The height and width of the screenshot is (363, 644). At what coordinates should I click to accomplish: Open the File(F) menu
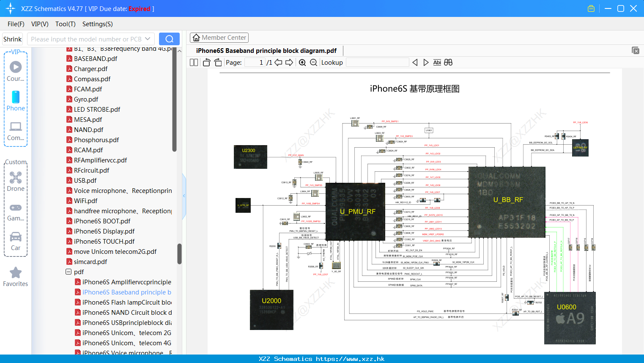coord(16,24)
